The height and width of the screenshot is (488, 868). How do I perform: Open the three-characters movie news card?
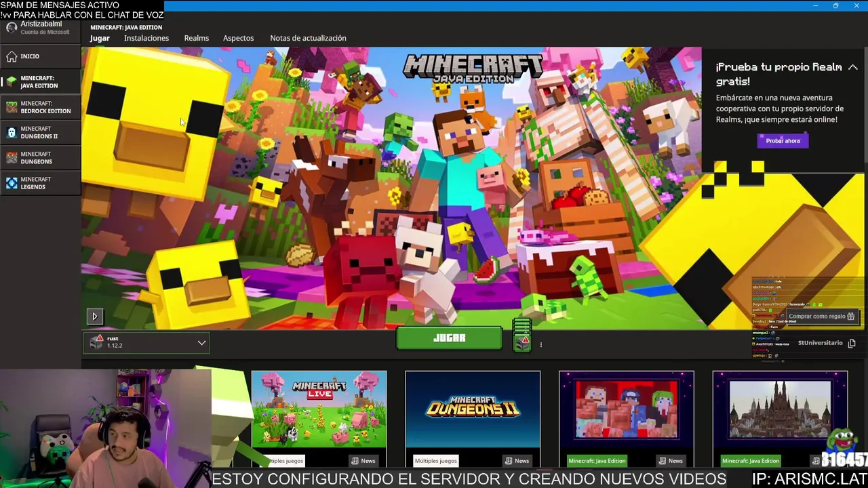[626, 419]
